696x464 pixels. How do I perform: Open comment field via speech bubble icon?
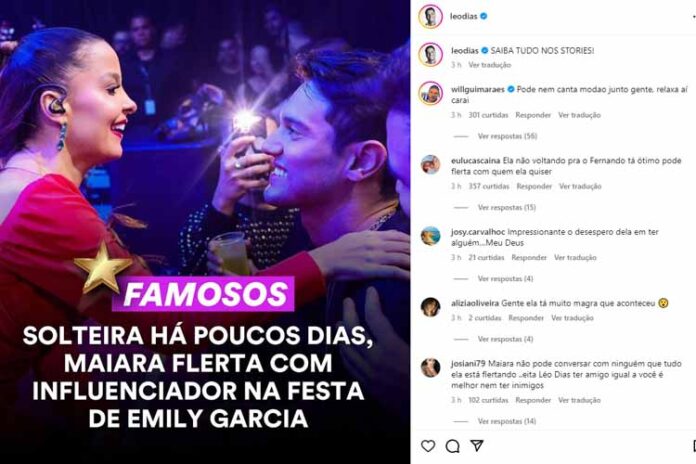click(452, 446)
